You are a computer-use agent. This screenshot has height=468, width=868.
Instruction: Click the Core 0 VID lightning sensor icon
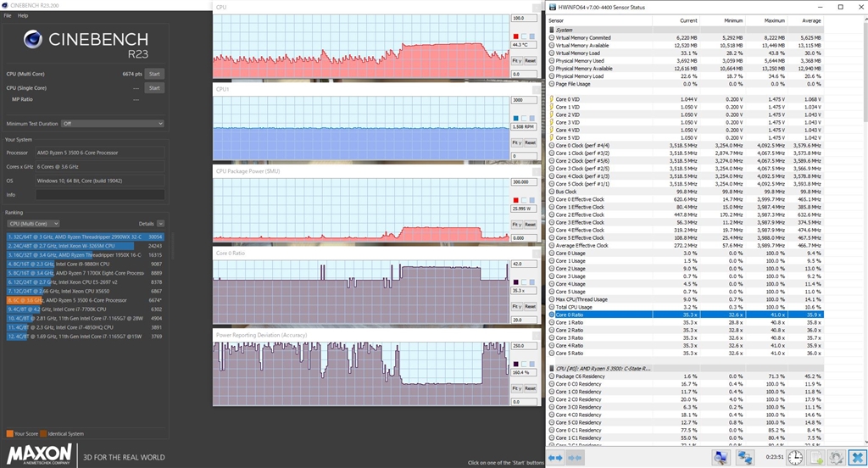pos(551,99)
